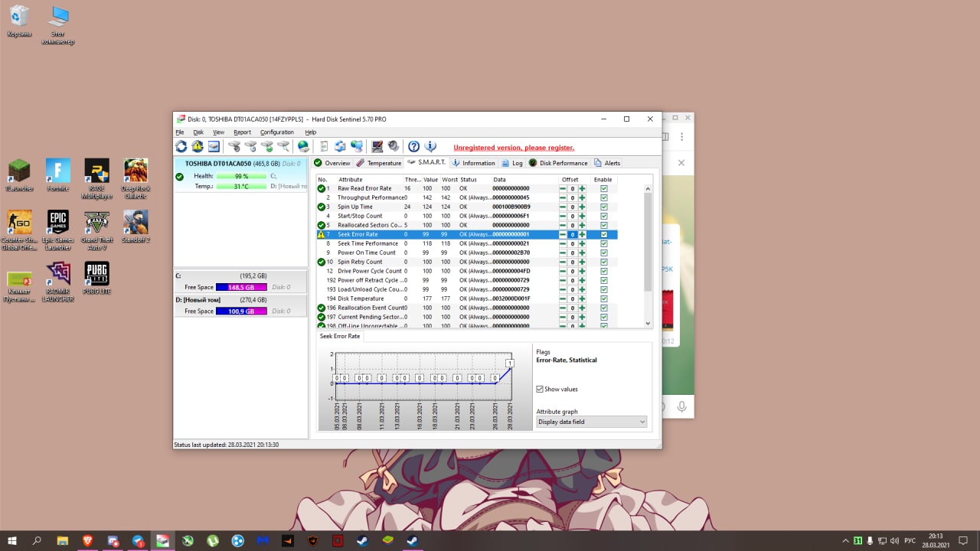
Task: Open the File menu
Action: coord(180,132)
